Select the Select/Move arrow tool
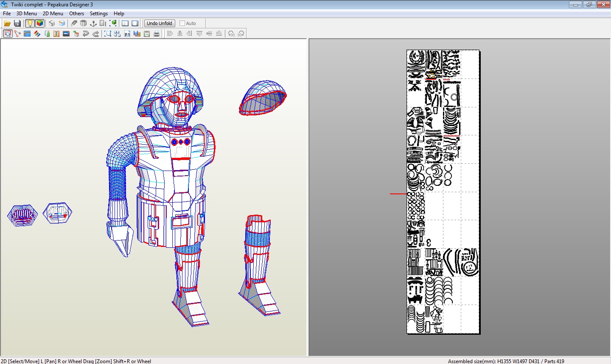This screenshot has height=364, width=611. pyautogui.click(x=8, y=34)
